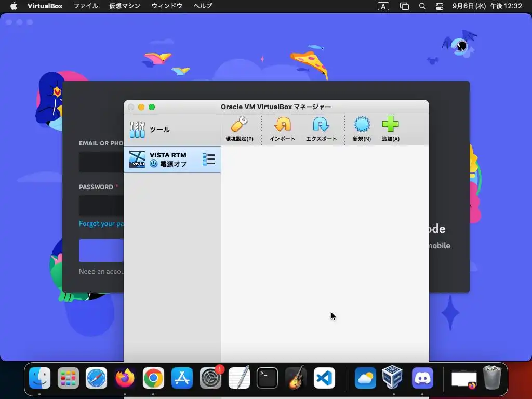Open the ヘルプ menu
Viewport: 532px width, 399px height.
[x=203, y=6]
